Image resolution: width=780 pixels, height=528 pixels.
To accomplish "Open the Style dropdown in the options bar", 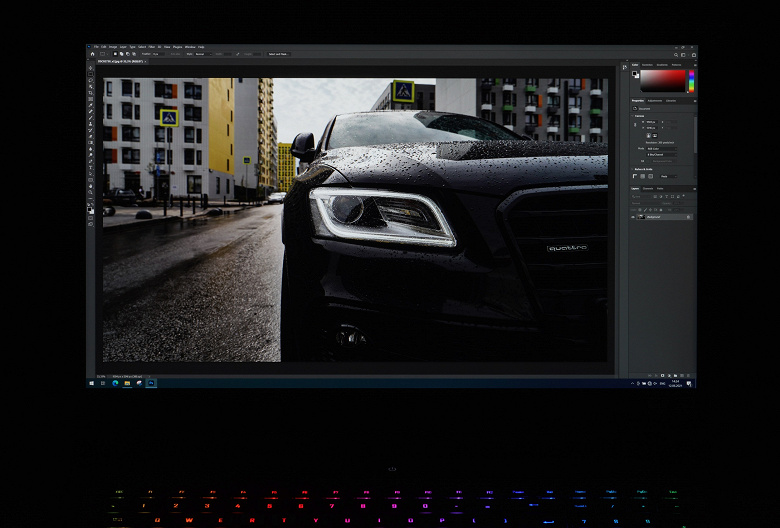I will pyautogui.click(x=203, y=54).
